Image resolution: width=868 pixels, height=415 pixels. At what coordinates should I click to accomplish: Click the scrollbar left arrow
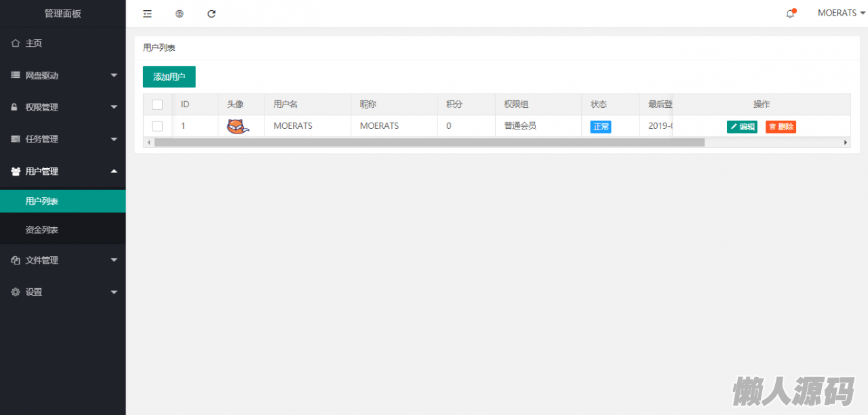149,142
